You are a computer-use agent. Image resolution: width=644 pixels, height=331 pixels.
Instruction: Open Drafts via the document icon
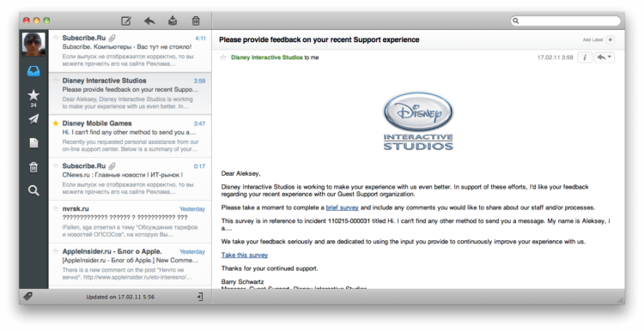(33, 142)
